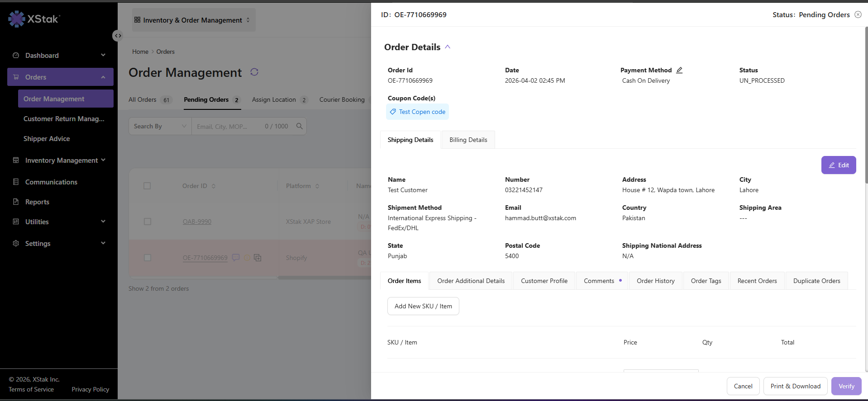Open the Search By dropdown

point(160,126)
